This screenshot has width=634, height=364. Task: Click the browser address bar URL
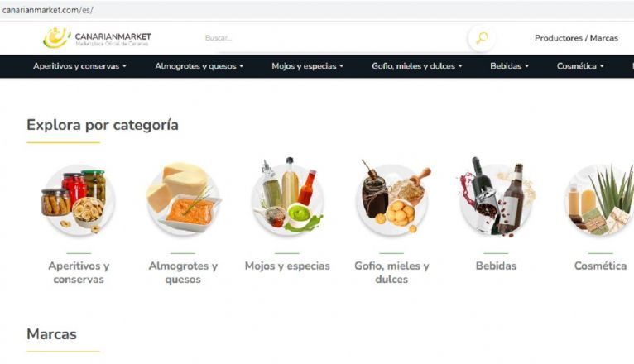coord(47,10)
